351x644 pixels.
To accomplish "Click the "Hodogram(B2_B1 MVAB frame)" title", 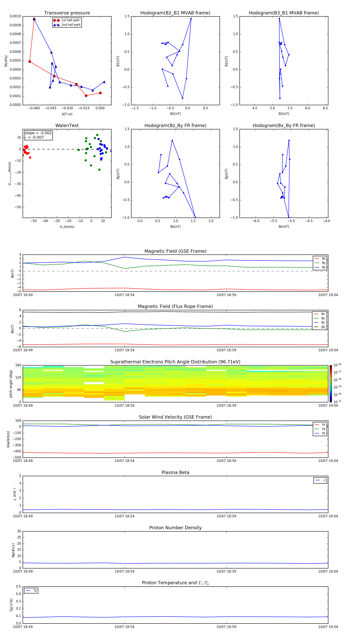I will (x=175, y=13).
